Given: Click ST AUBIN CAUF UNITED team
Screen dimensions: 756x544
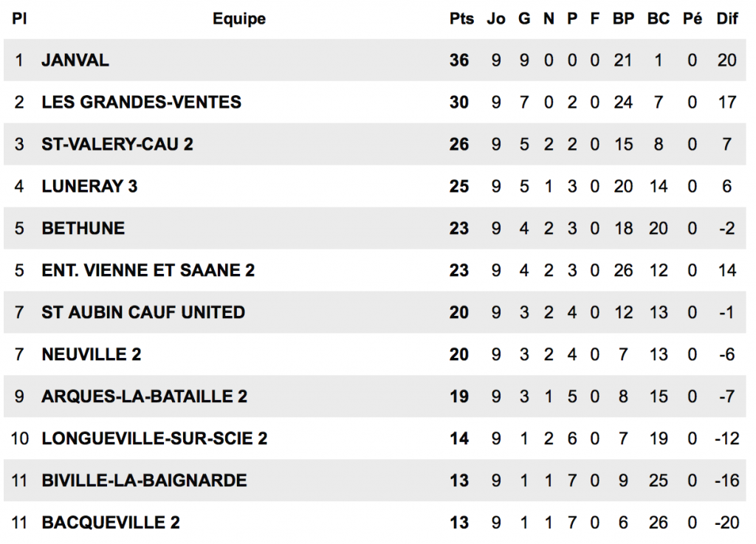Looking at the screenshot, I should click(143, 313).
